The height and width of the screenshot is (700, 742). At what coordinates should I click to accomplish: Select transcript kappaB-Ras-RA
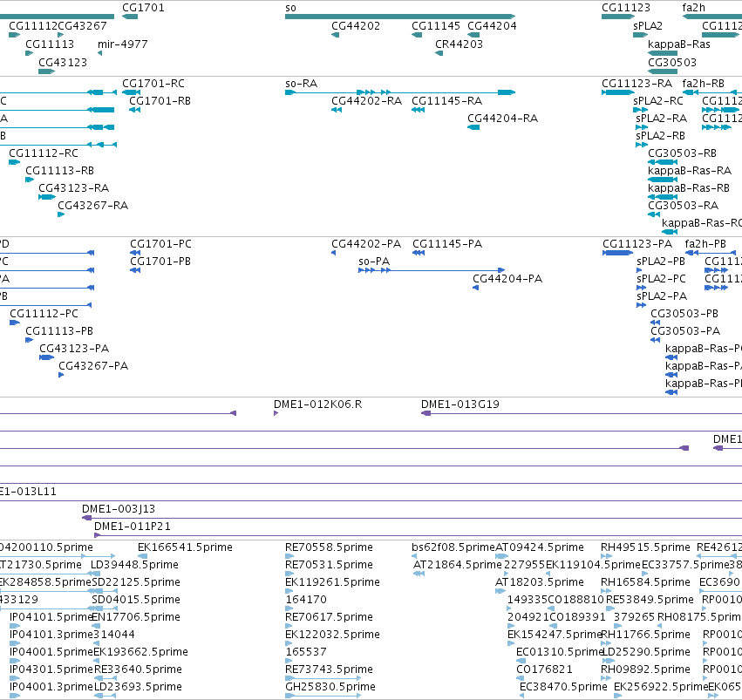690,170
